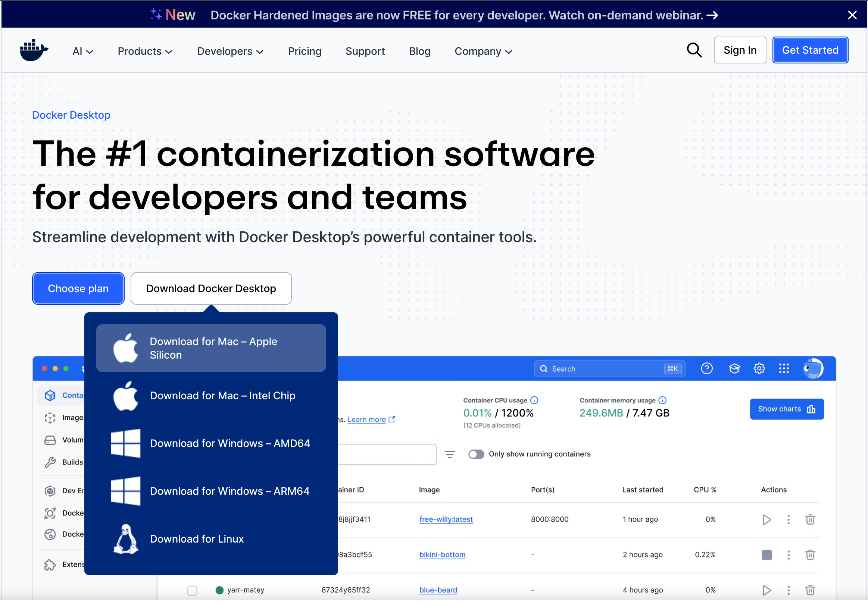Open the Learning Center graduation cap icon

pyautogui.click(x=734, y=368)
